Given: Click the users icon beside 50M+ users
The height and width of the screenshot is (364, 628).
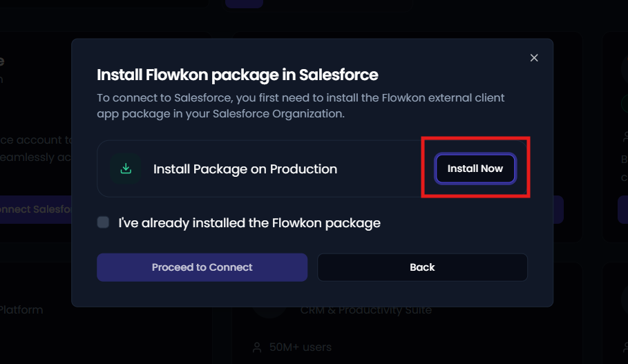Looking at the screenshot, I should (257, 347).
